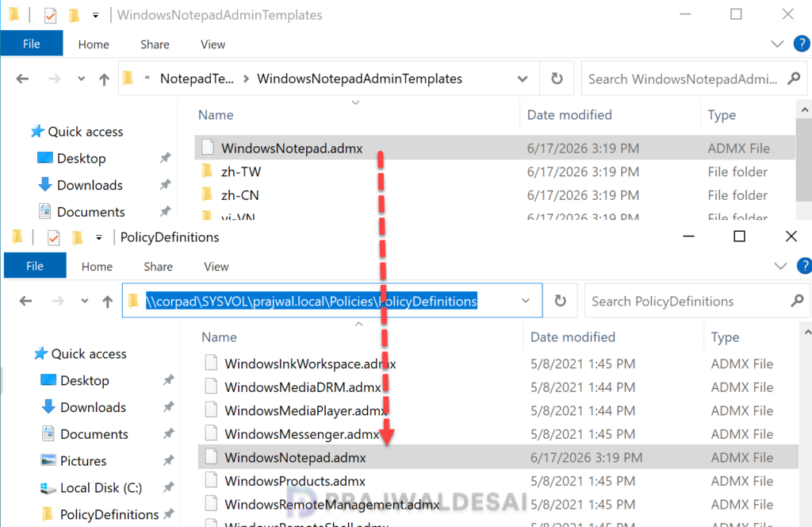The image size is (812, 527).
Task: Open View tab in WindowsNotepadAdminTemplates window
Action: click(213, 44)
